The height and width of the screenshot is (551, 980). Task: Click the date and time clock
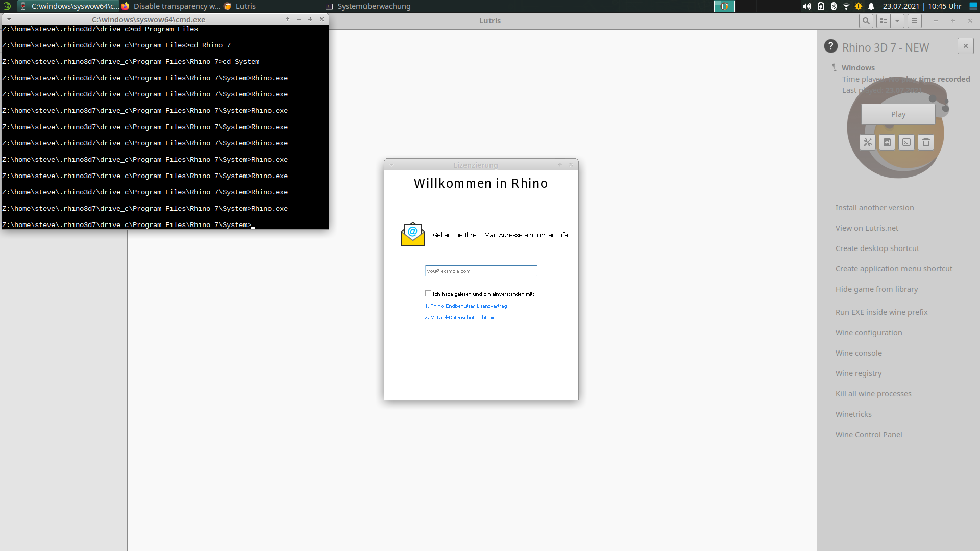click(x=922, y=6)
